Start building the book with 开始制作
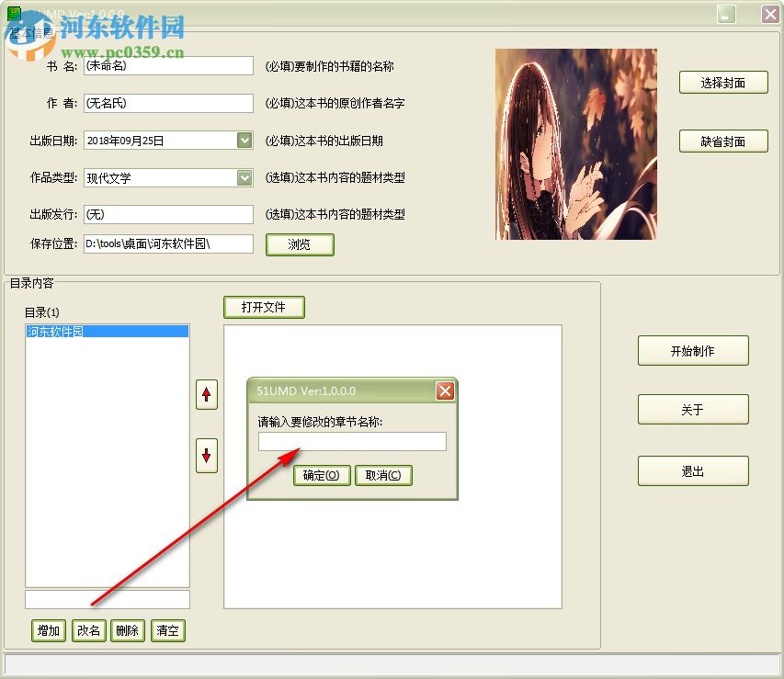Screen dimensions: 784x679 click(x=693, y=350)
